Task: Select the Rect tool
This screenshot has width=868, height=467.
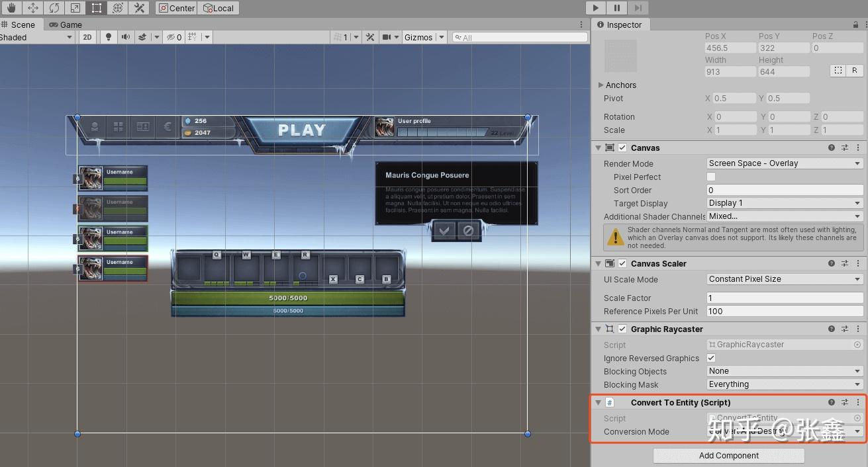Action: 96,8
